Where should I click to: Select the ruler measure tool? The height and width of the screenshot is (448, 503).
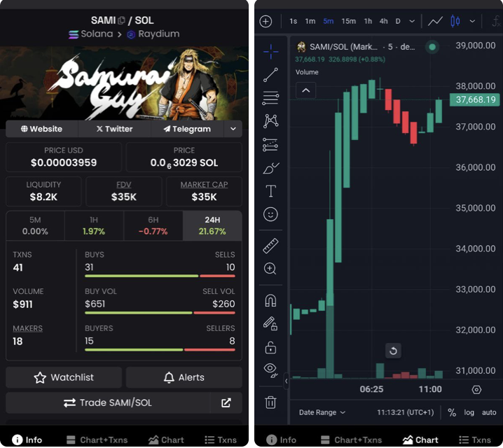[x=270, y=246]
